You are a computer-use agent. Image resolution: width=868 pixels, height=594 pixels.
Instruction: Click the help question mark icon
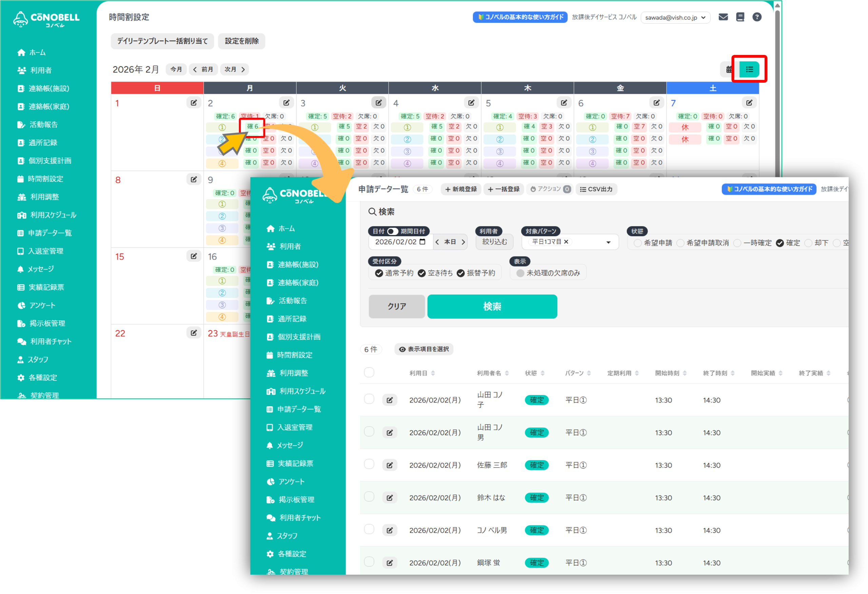point(757,17)
